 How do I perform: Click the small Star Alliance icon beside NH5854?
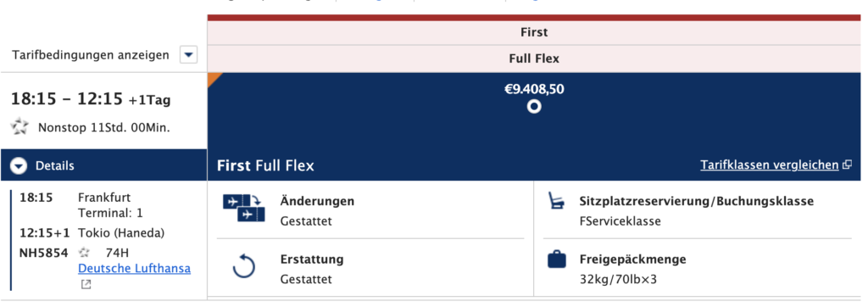pos(84,254)
